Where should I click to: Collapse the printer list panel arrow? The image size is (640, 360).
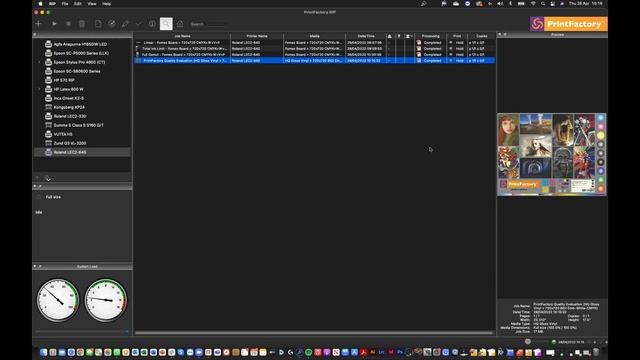tap(35, 35)
